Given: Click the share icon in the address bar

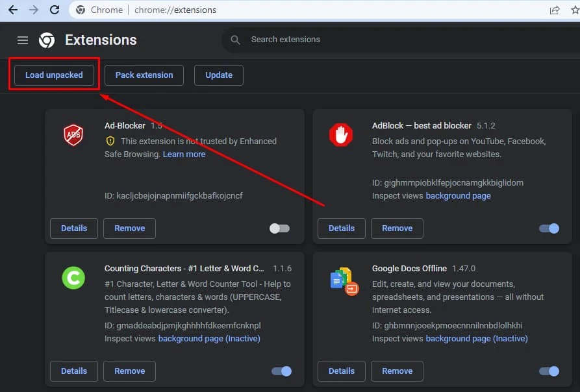Looking at the screenshot, I should pyautogui.click(x=555, y=10).
